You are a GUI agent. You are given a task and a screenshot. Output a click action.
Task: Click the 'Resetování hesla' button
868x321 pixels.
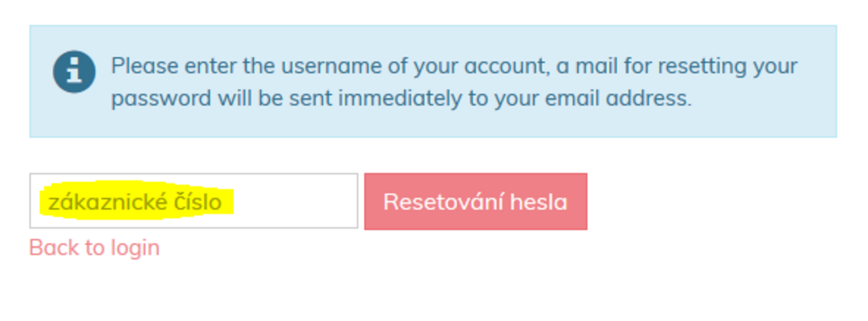[x=475, y=202]
